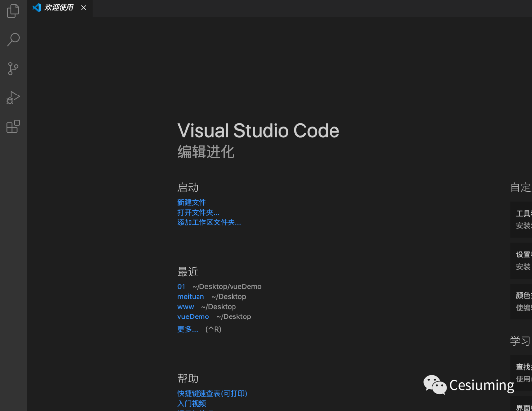532x411 pixels.
Task: Open the 入门视频 link
Action: pyautogui.click(x=191, y=403)
